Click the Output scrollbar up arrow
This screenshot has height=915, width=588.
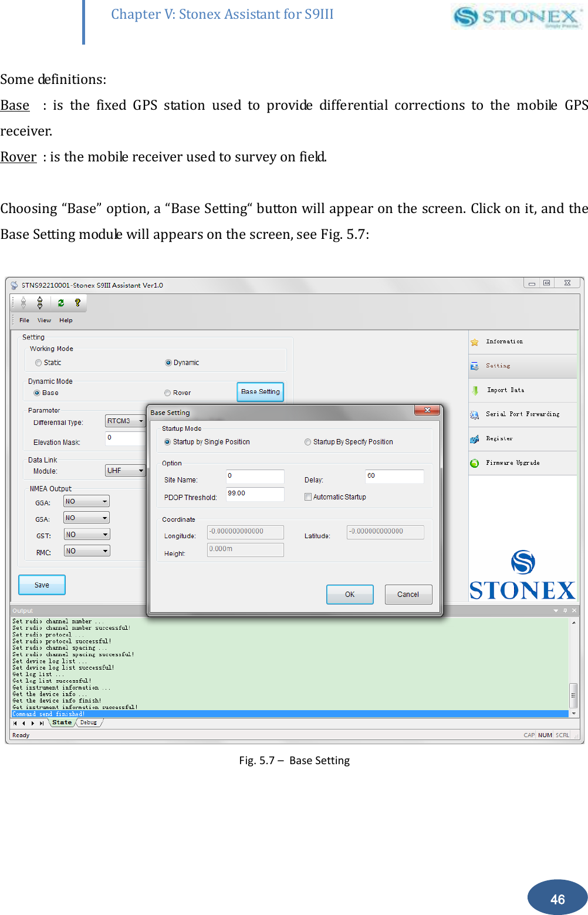(x=573, y=622)
